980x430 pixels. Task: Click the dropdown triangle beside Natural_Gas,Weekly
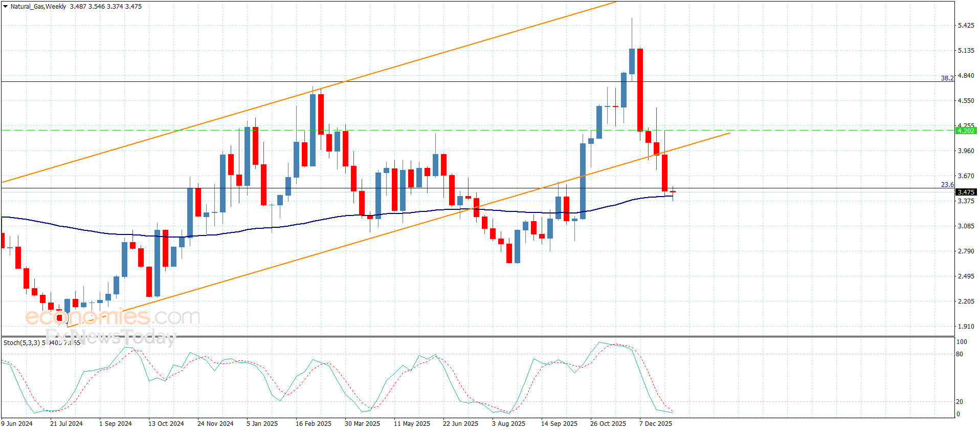(5, 7)
